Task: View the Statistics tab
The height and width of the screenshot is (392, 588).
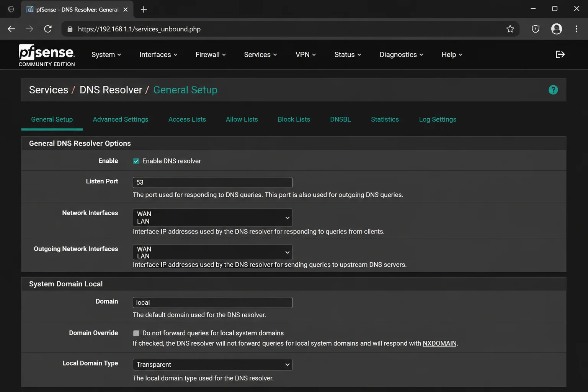Action: pyautogui.click(x=385, y=119)
